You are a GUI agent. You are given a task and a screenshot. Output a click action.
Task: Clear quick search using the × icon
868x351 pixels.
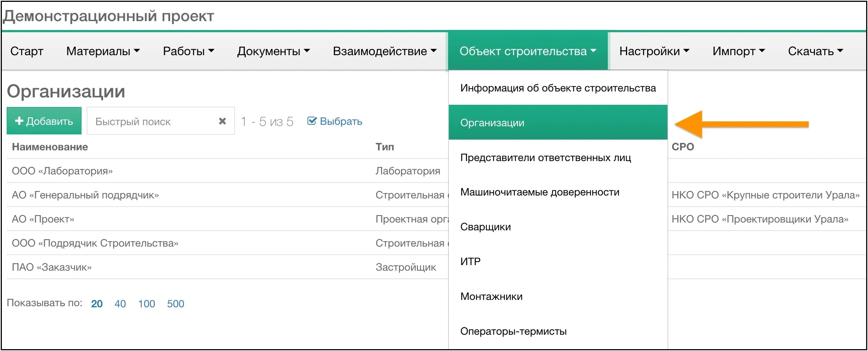click(222, 121)
